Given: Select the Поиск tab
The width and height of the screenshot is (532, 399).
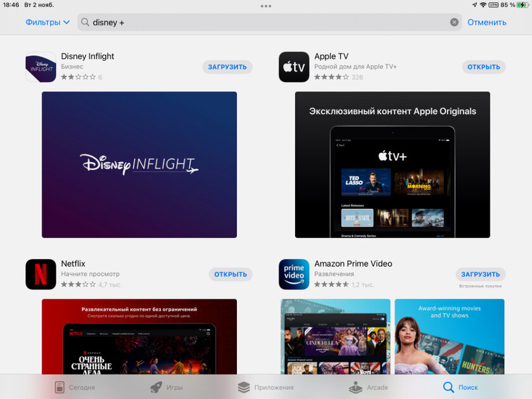Looking at the screenshot, I should [x=460, y=387].
